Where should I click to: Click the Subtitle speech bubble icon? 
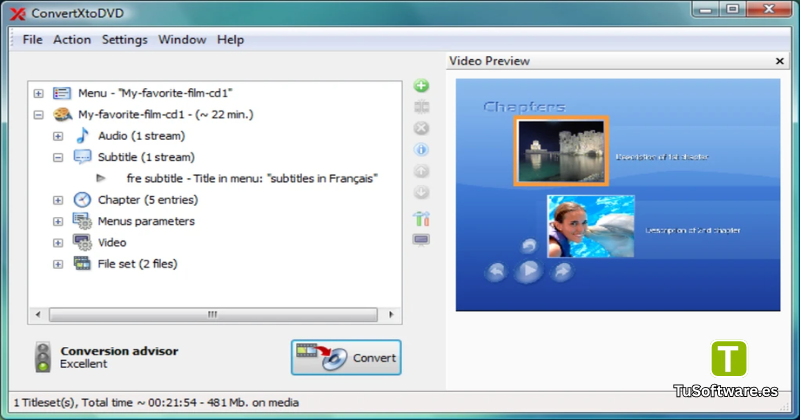[x=82, y=157]
